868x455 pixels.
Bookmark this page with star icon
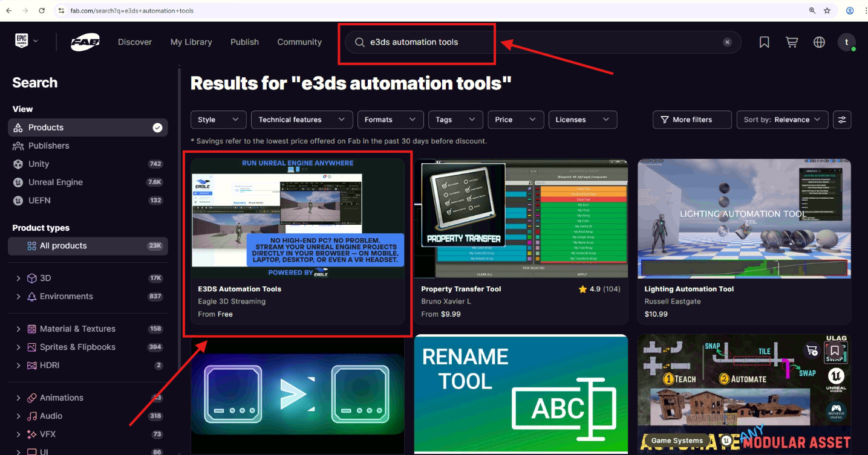coord(827,11)
